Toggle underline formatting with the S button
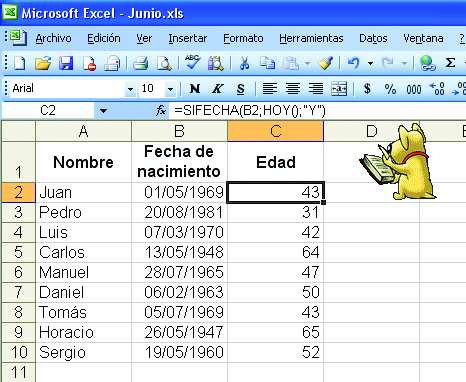Viewport: 466px width, 382px height. (x=240, y=89)
